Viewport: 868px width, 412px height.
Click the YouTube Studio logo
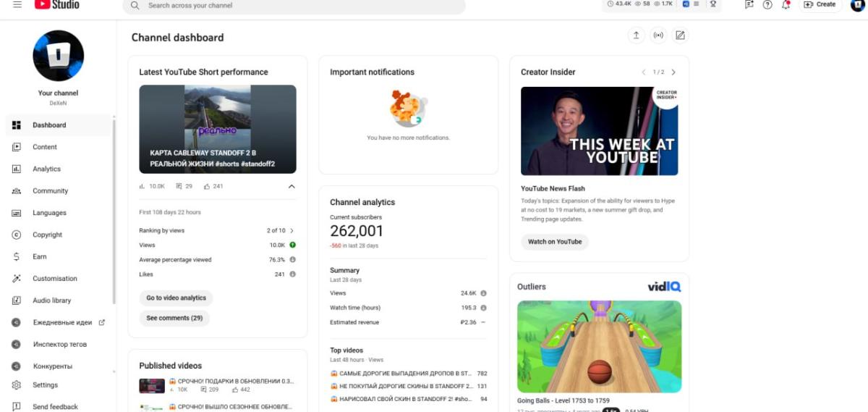[x=56, y=4]
